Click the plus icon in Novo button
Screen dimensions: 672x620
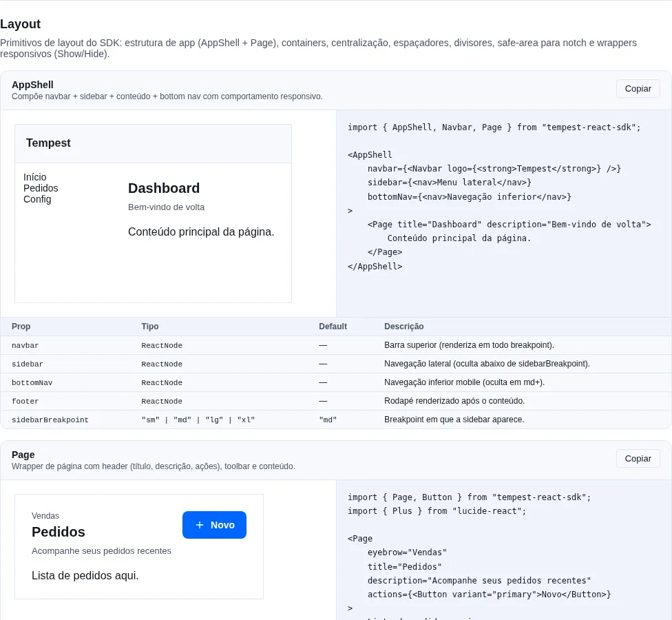(x=199, y=525)
